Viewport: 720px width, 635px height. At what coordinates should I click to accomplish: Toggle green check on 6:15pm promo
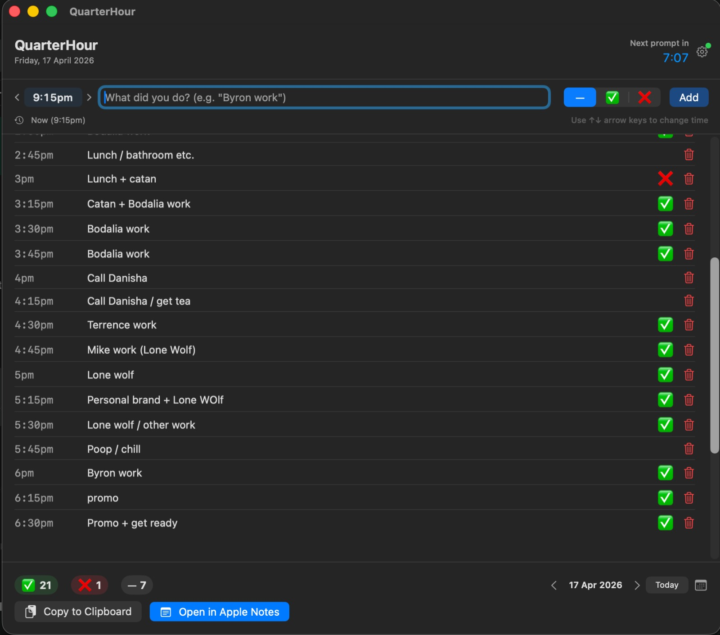[x=665, y=498]
